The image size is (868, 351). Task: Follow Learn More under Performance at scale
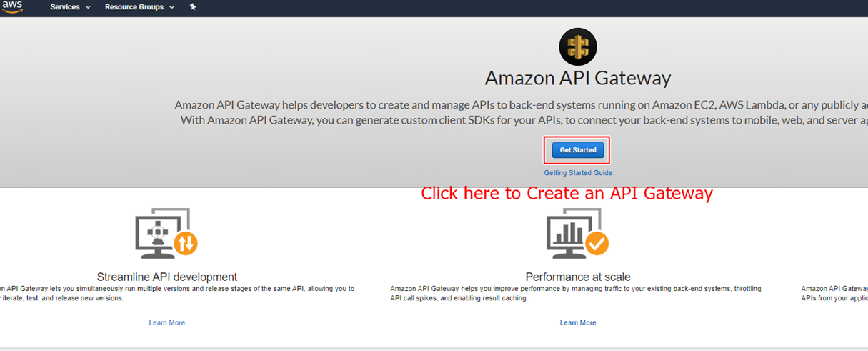[577, 323]
